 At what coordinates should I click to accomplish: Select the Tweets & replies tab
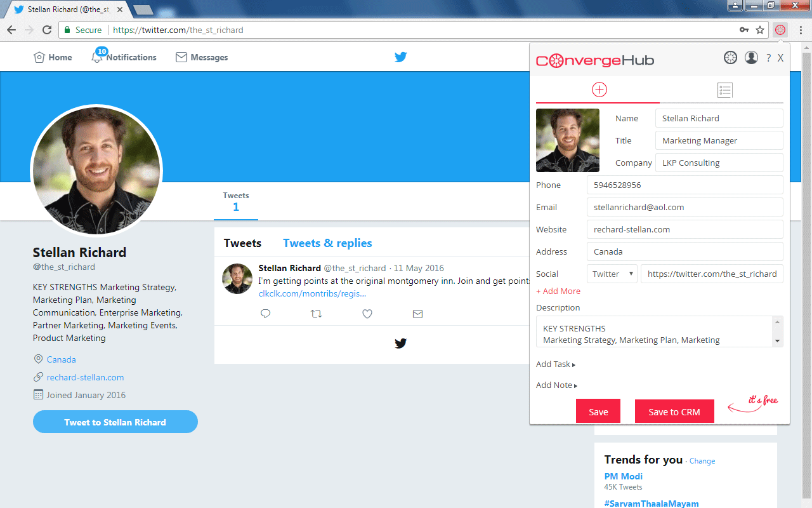(x=327, y=243)
